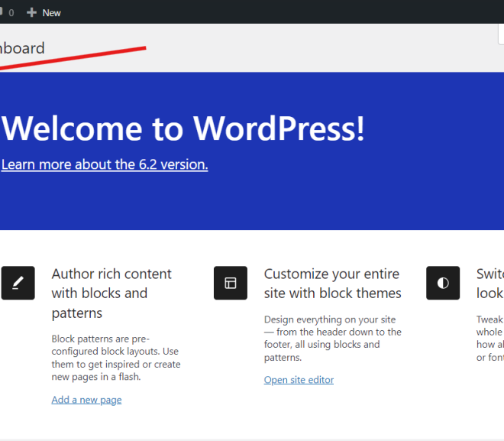Open the Add a new page link
This screenshot has height=441, width=504.
(86, 400)
